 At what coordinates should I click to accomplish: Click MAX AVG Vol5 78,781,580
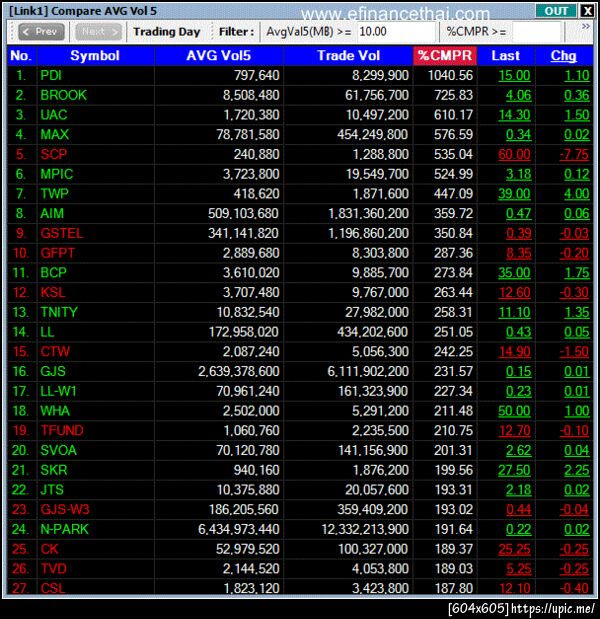coord(248,135)
